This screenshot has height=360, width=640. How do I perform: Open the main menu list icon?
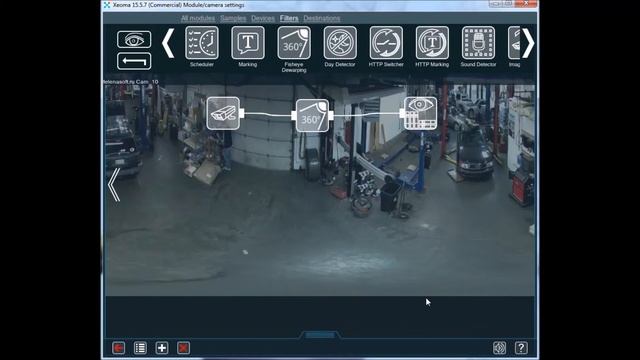point(140,348)
